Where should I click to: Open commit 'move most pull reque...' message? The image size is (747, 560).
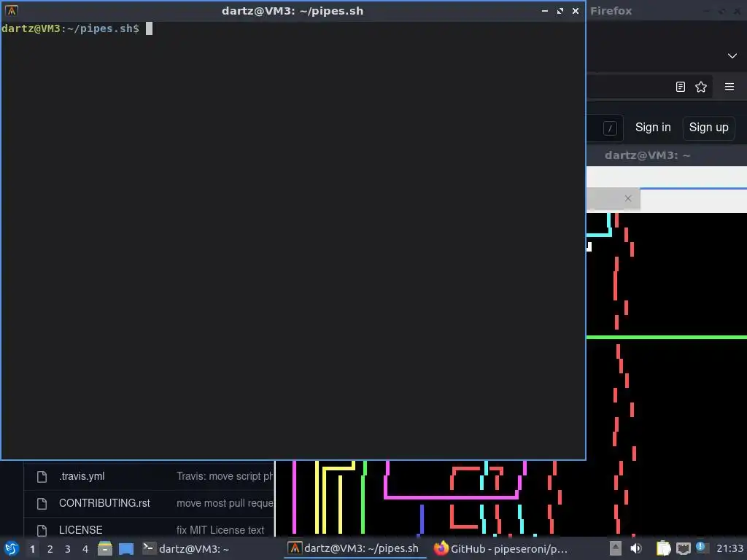click(225, 503)
